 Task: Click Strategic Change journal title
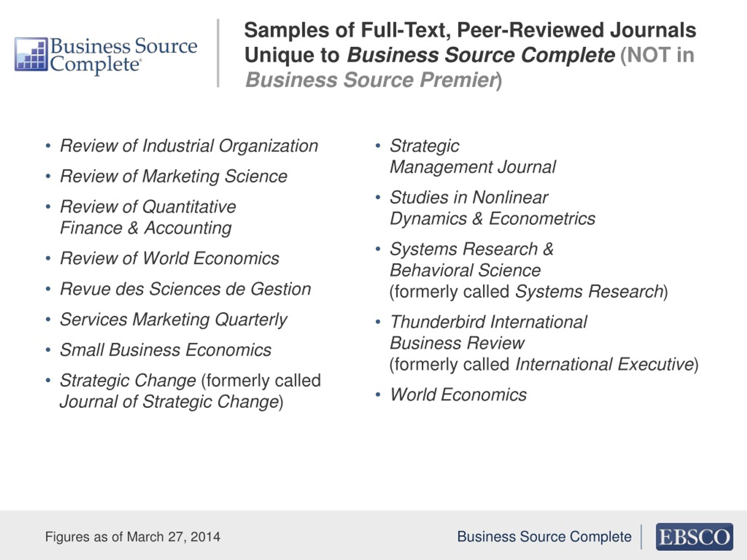pyautogui.click(x=128, y=381)
